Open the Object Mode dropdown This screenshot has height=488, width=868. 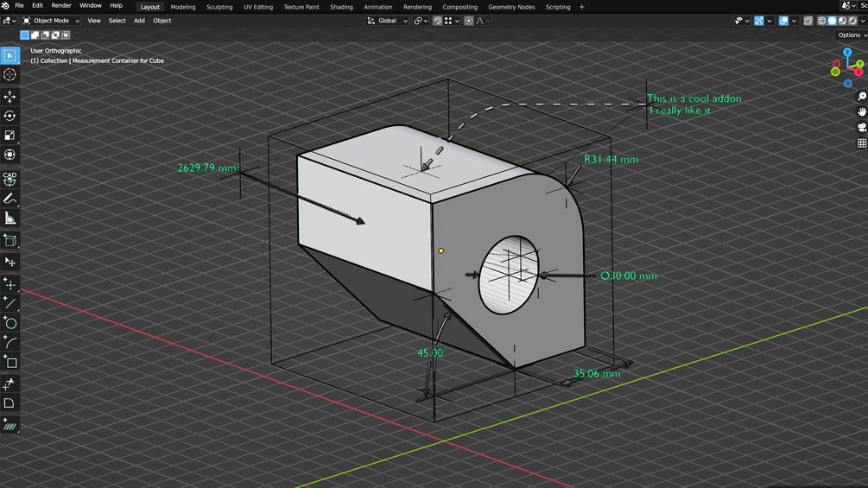(x=51, y=21)
